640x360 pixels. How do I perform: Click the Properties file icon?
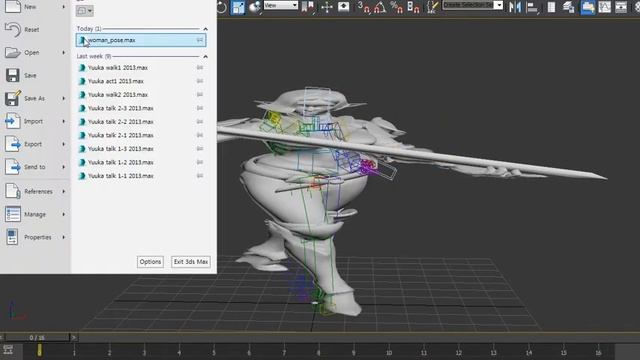tap(12, 237)
